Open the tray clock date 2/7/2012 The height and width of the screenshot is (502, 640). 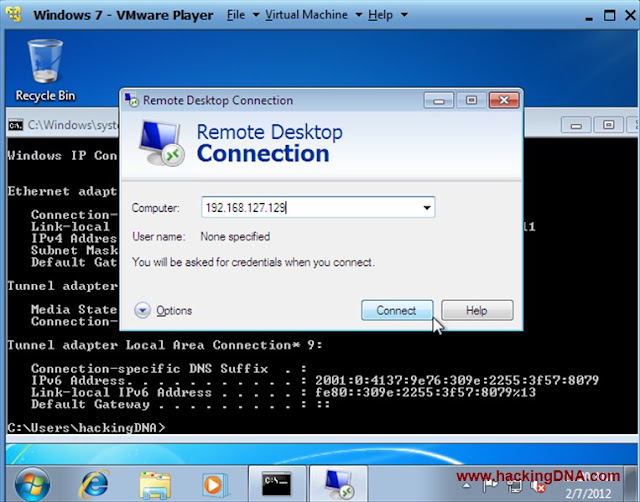point(588,493)
